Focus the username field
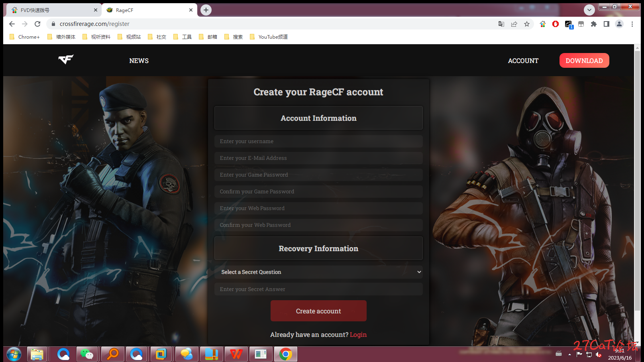 pos(318,141)
